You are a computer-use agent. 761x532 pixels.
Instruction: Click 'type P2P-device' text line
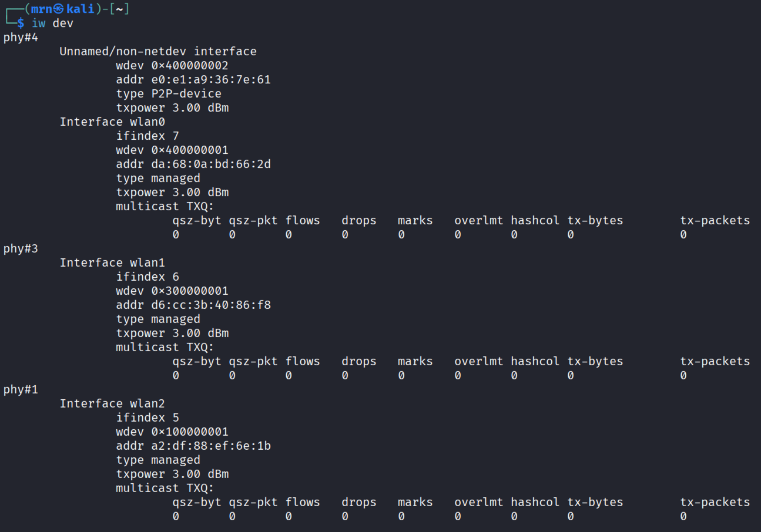tap(169, 94)
